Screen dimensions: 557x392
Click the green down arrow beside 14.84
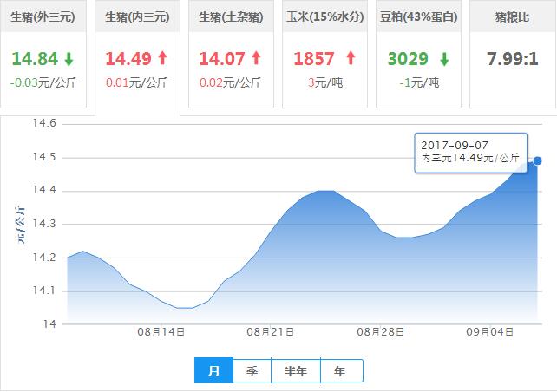click(69, 59)
